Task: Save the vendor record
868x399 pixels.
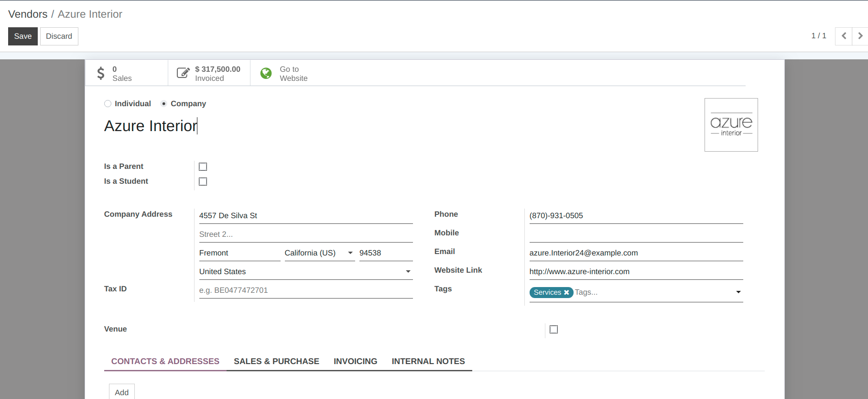Action: tap(23, 36)
